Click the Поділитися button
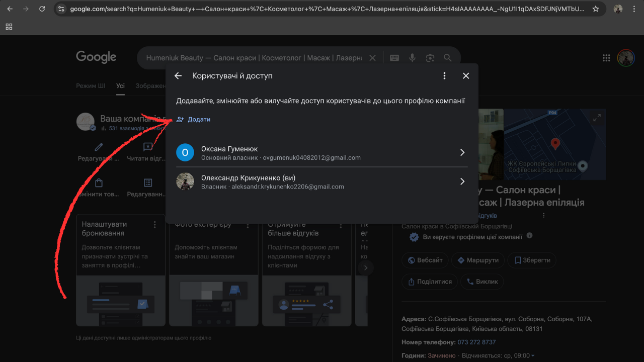 [x=430, y=282]
